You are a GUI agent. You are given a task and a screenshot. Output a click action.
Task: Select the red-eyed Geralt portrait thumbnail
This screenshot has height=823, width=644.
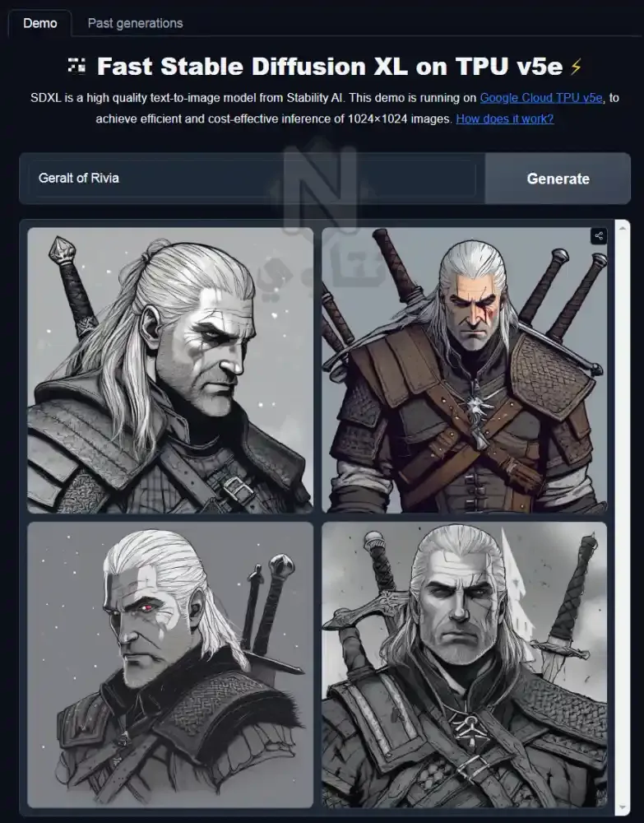point(170,664)
